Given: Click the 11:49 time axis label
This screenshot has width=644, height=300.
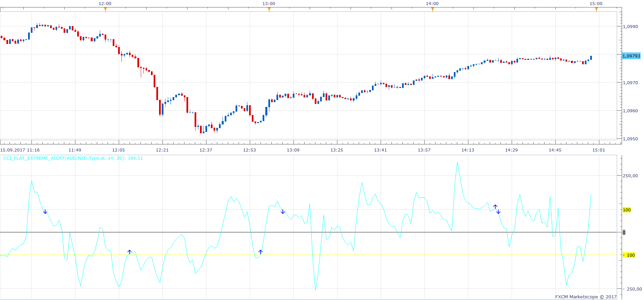Looking at the screenshot, I should point(75,150).
